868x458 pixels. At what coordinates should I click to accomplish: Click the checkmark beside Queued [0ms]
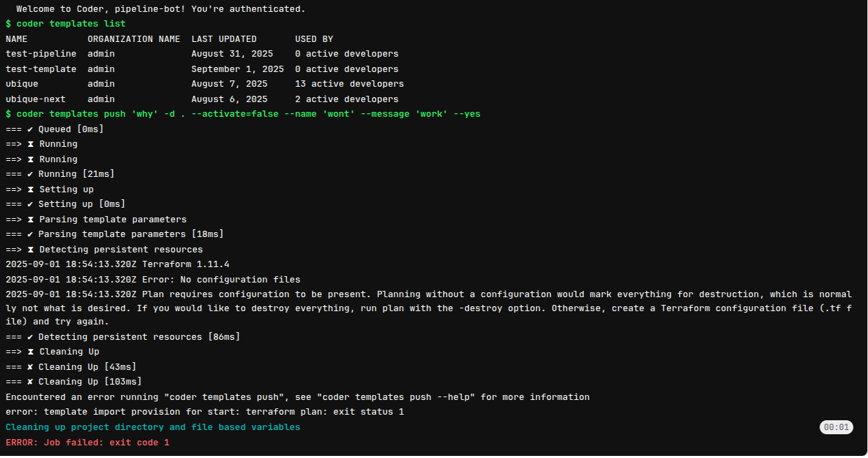tap(30, 129)
